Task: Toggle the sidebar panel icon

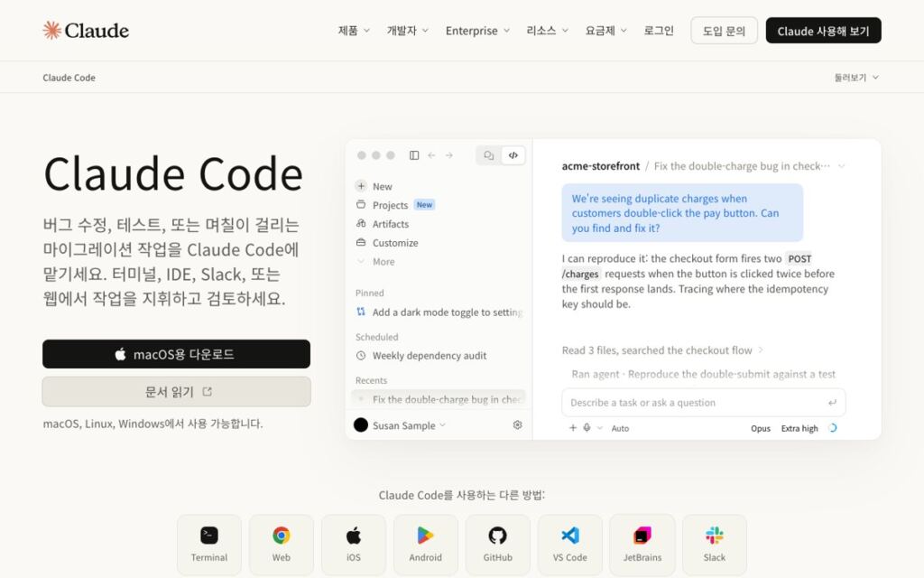Action: tap(414, 155)
